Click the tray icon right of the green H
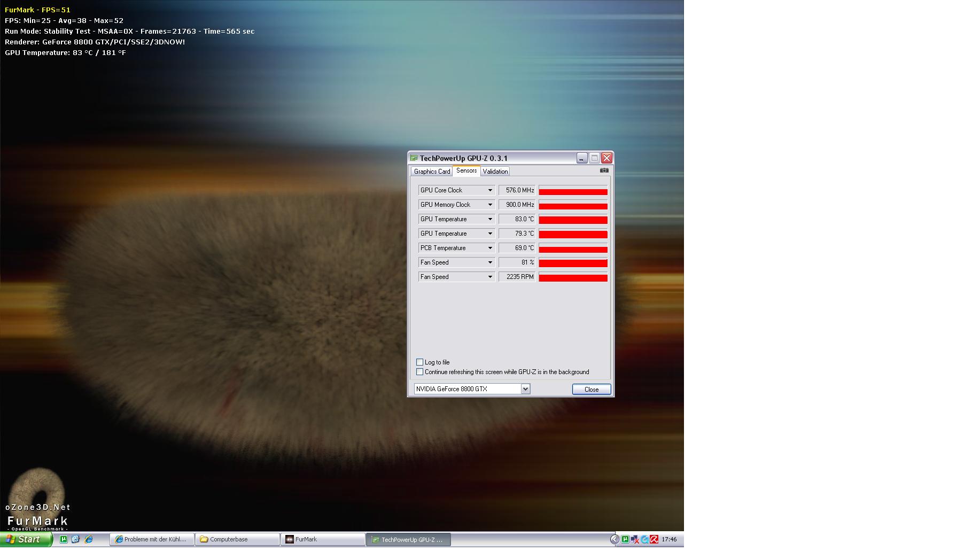980x559 pixels. (635, 539)
